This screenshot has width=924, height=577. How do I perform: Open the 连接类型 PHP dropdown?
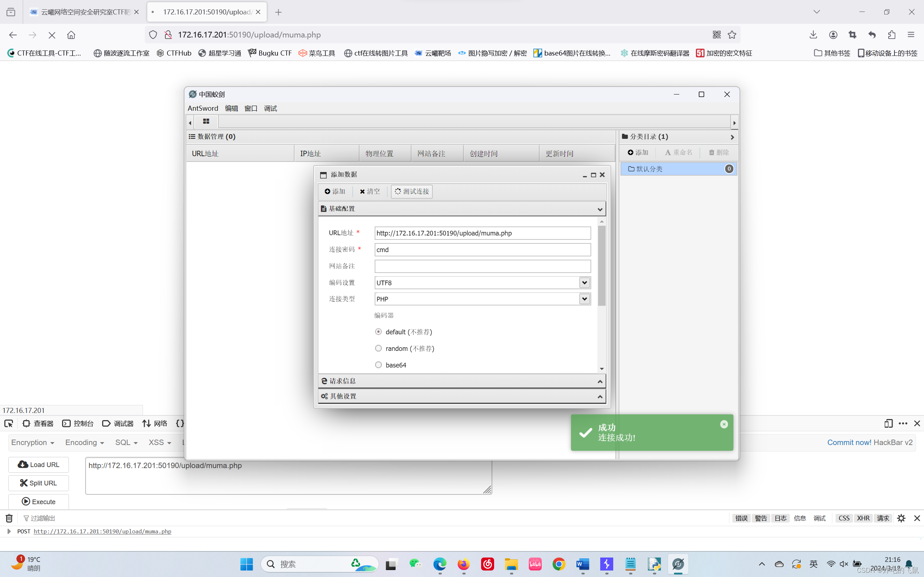(x=584, y=299)
